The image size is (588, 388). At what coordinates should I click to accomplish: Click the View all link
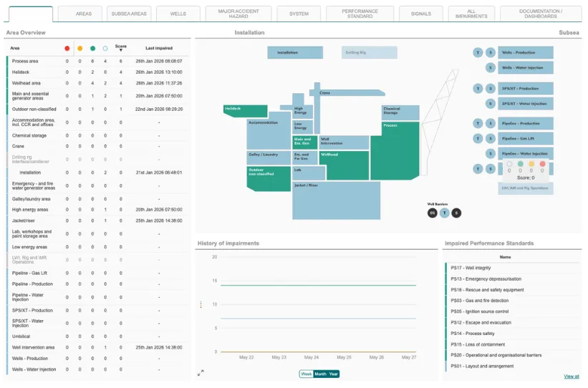tap(571, 377)
